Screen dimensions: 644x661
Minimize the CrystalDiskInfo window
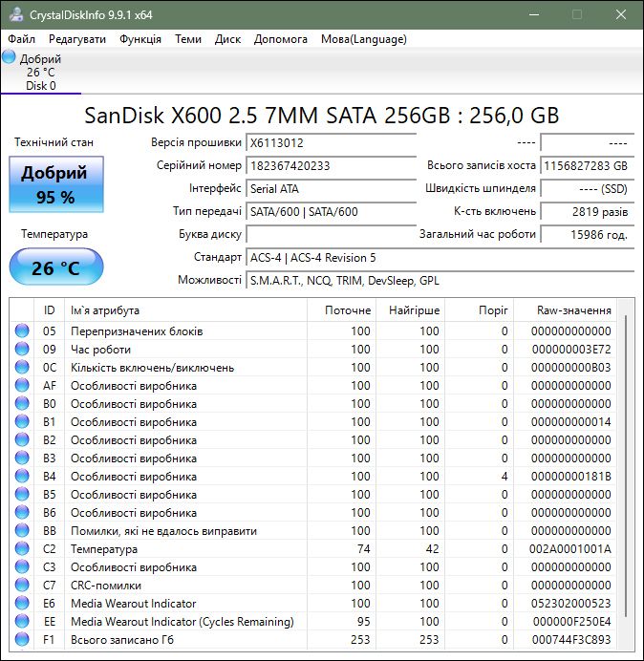point(534,14)
